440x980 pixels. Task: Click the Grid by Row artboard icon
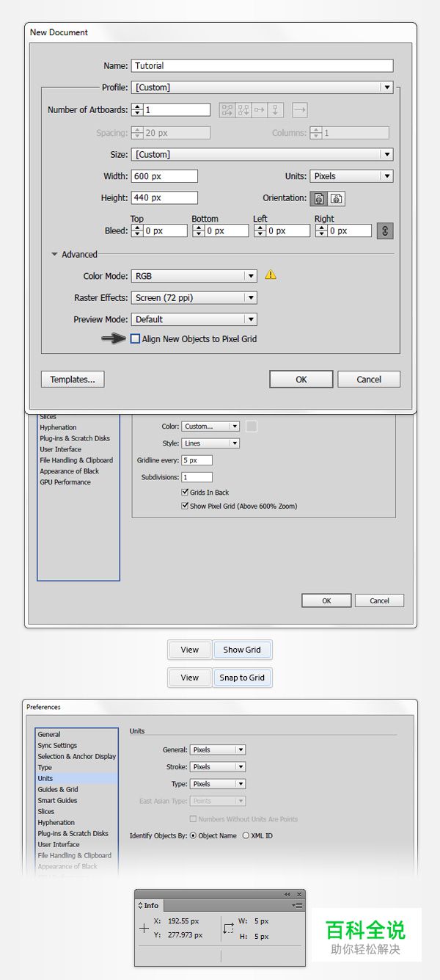227,110
